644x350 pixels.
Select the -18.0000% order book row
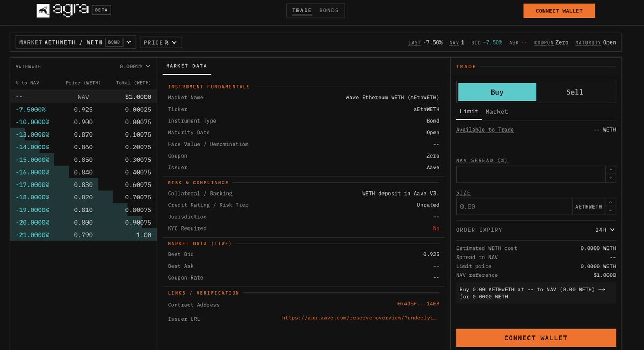click(x=83, y=197)
